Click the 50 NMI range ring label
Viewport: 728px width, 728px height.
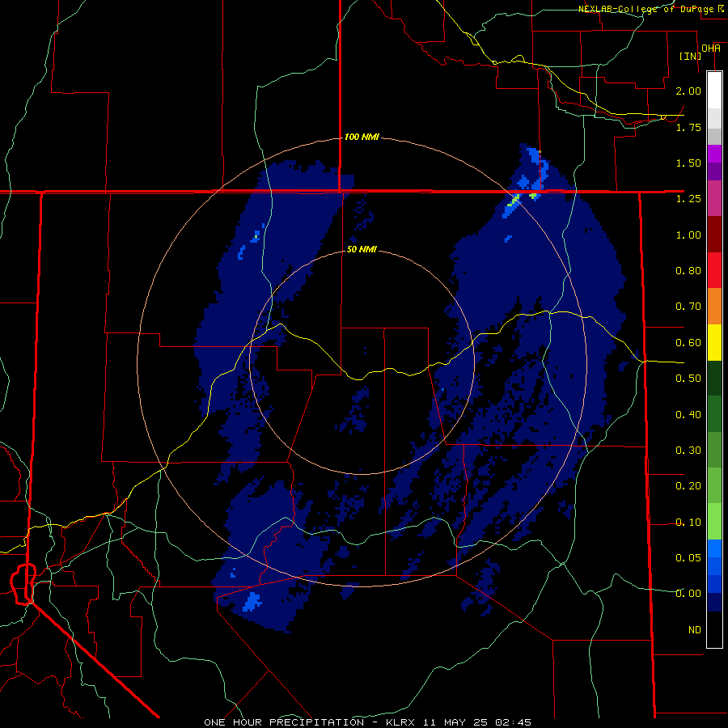pyautogui.click(x=362, y=249)
